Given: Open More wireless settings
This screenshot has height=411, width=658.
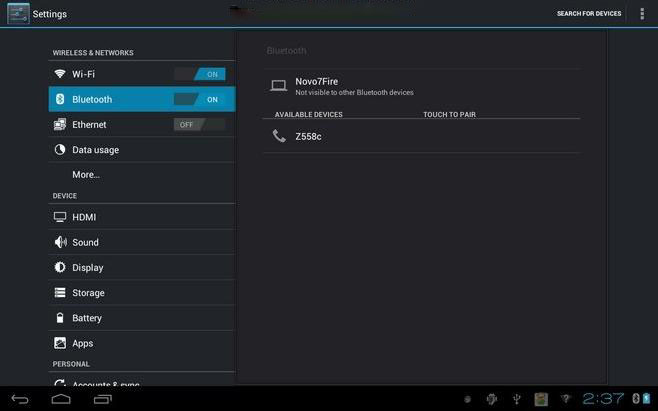Looking at the screenshot, I should click(142, 175).
